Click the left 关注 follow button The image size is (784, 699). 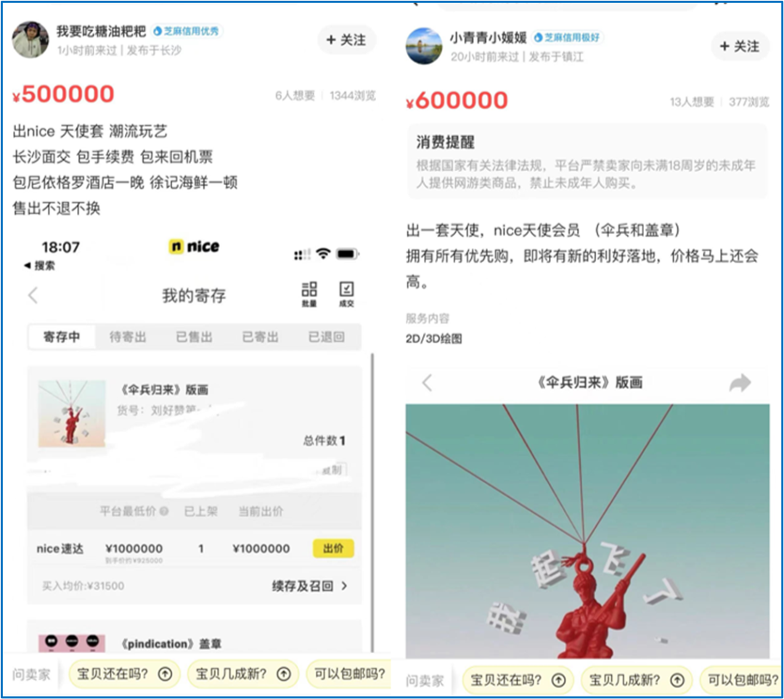tap(347, 41)
